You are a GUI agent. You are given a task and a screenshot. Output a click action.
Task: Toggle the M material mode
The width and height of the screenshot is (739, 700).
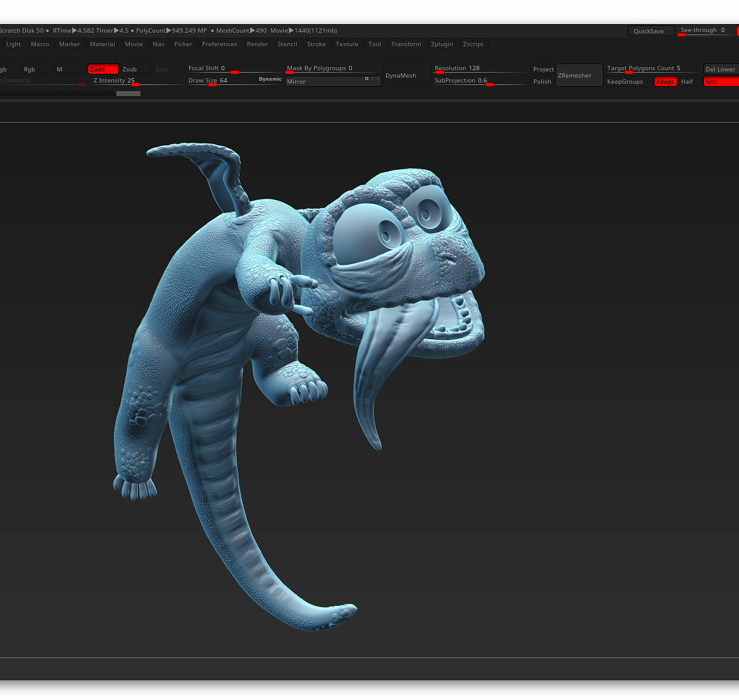pos(70,70)
